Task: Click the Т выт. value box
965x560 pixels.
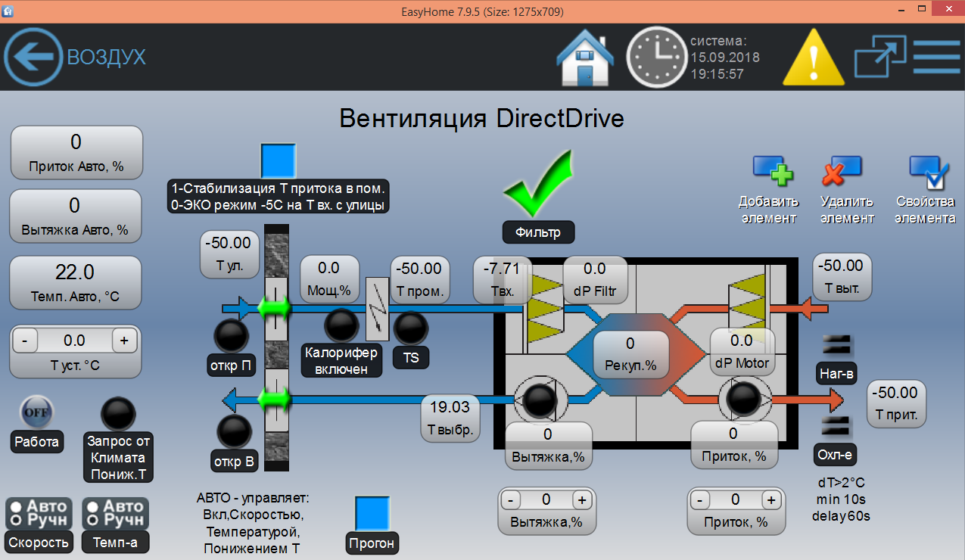Action: point(842,276)
